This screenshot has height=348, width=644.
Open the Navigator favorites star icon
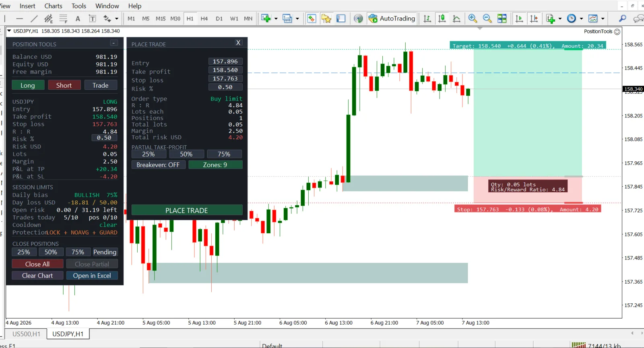[x=326, y=19]
